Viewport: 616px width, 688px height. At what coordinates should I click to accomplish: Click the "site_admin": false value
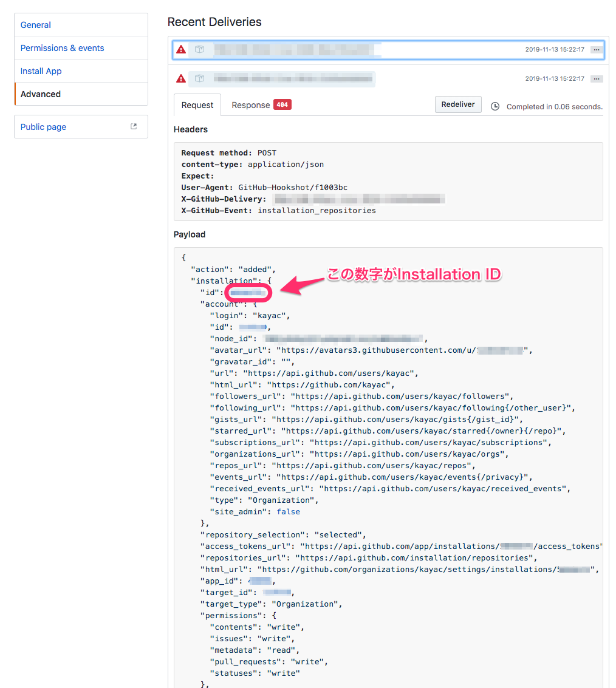point(289,512)
